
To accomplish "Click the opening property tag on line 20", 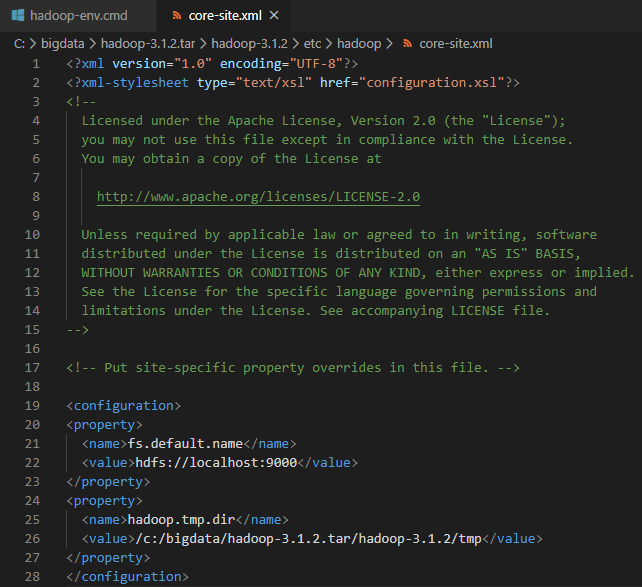I will (104, 425).
